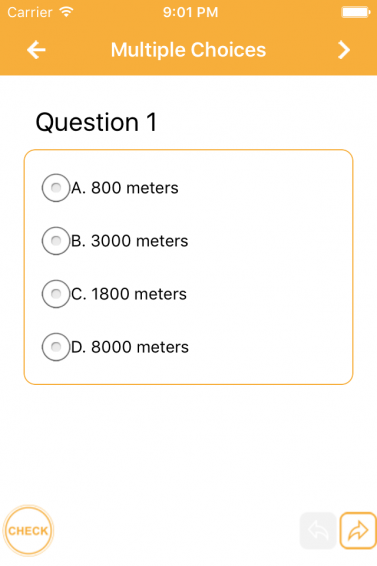
Task: Tap the 'B. 3000 meters' answer text
Action: 130,241
